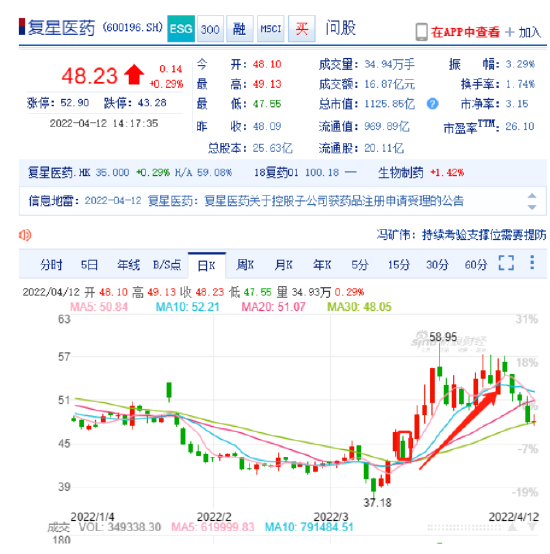Click the volume MA5: 619999.83 label
Screen dimensions: 550x554
pyautogui.click(x=213, y=527)
